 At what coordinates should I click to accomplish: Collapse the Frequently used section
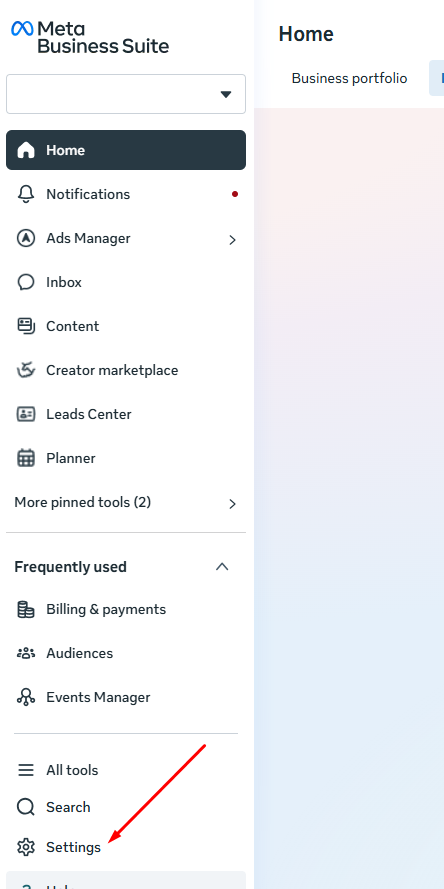point(222,566)
